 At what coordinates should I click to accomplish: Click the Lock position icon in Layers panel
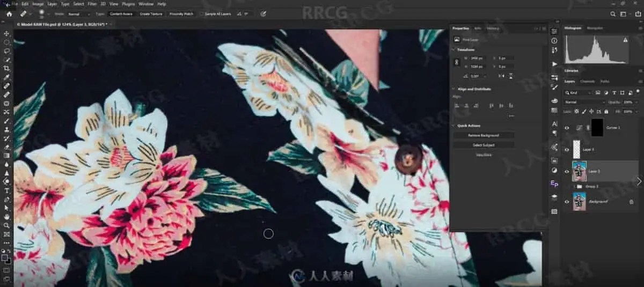point(591,111)
